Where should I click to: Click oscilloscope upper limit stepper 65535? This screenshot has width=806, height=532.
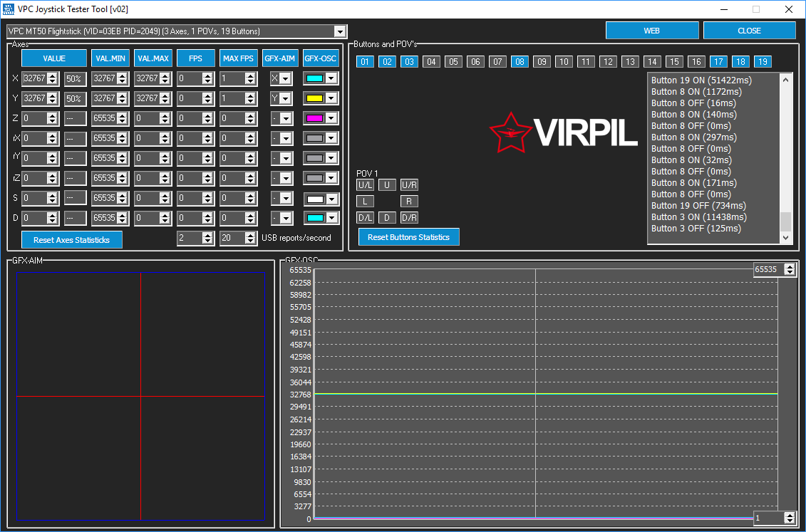coord(790,270)
